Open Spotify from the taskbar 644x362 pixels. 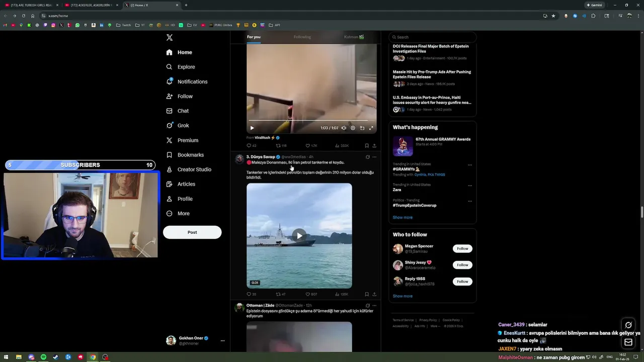pos(43,357)
